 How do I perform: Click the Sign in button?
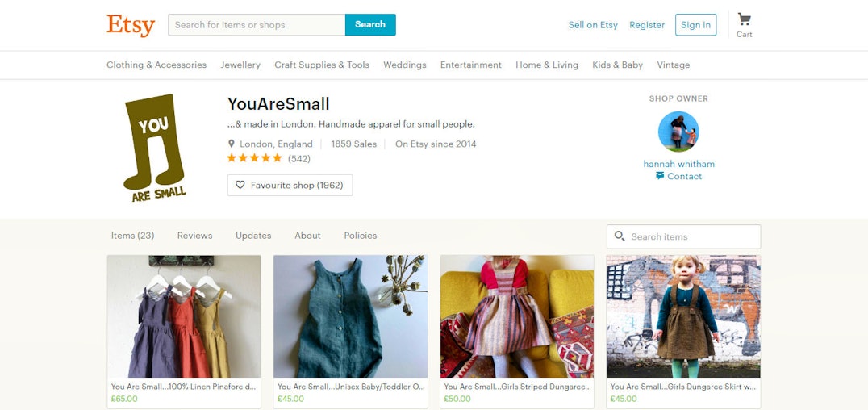pyautogui.click(x=696, y=25)
